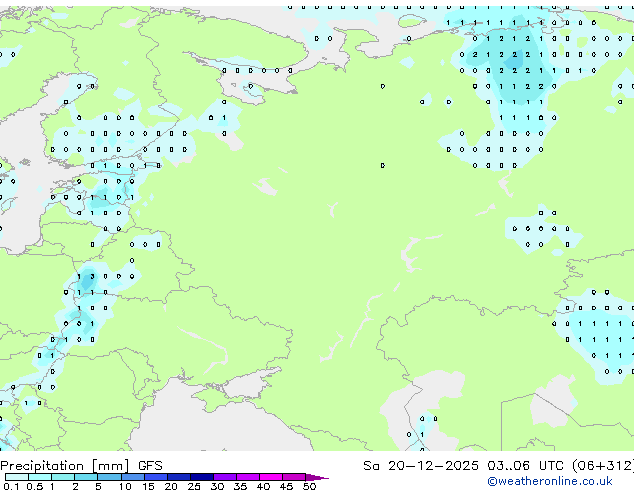
Task: Click the 25–30 mm legend color box
Action: pos(202,477)
